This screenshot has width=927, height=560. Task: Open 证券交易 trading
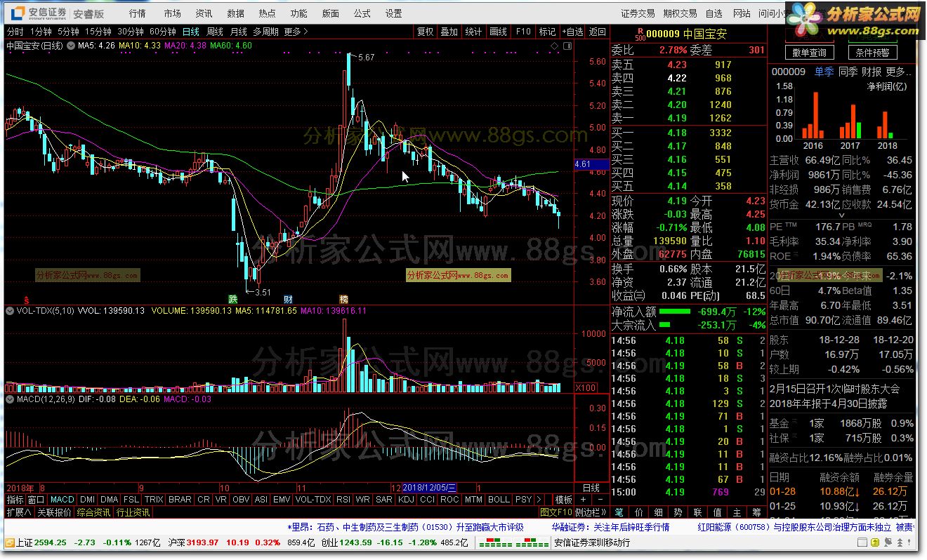click(x=638, y=13)
